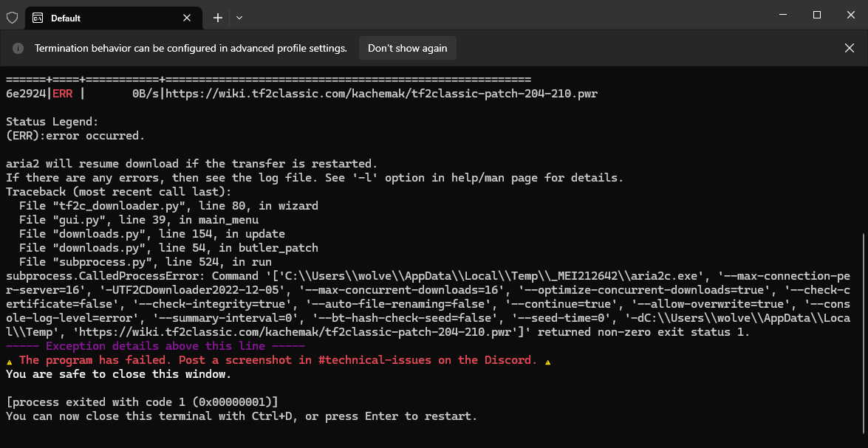Click 'aria2 will resume download' line

pos(191,164)
